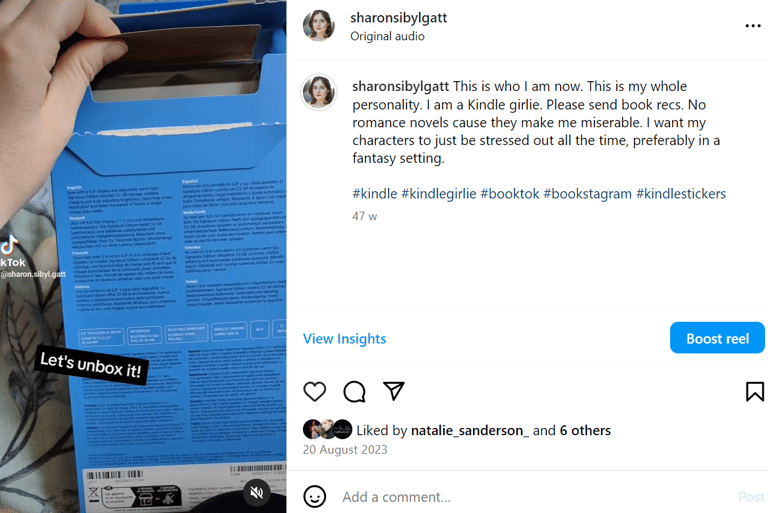Screen dimensions: 768x513
Task: Click the #kindle hashtag
Action: (x=375, y=194)
